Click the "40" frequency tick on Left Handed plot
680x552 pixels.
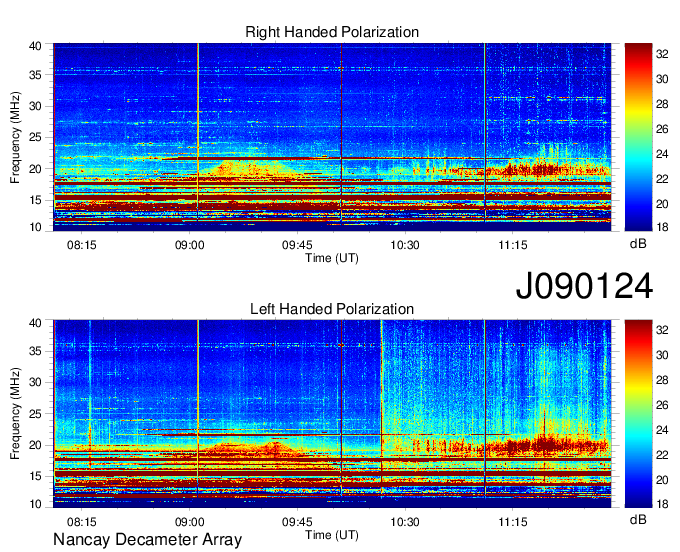(35, 323)
